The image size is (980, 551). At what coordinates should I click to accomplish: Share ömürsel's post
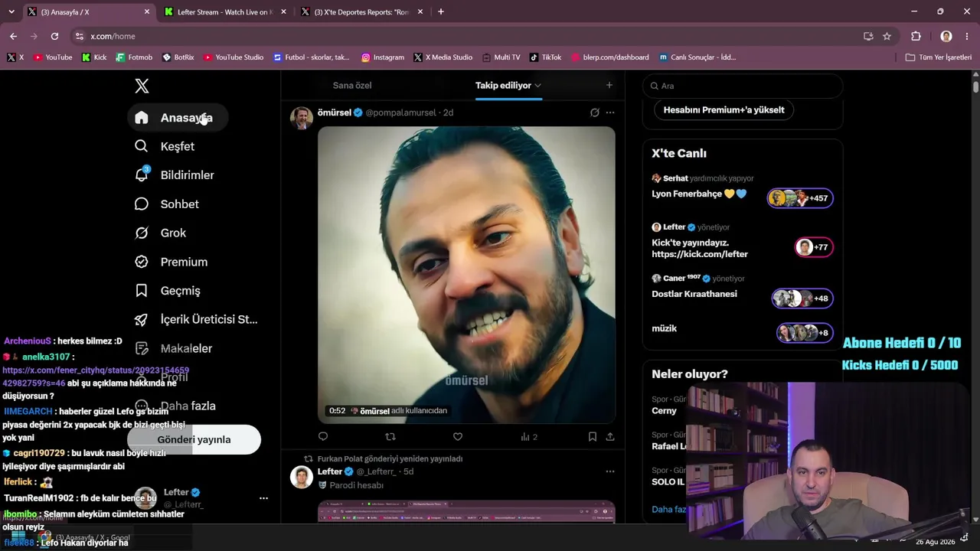[x=610, y=437]
